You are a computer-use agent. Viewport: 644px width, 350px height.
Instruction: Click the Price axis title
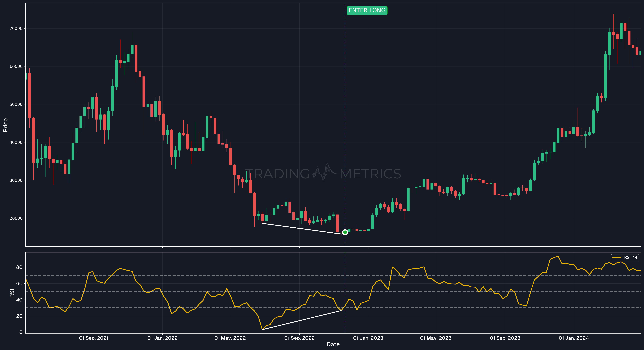tap(5, 125)
